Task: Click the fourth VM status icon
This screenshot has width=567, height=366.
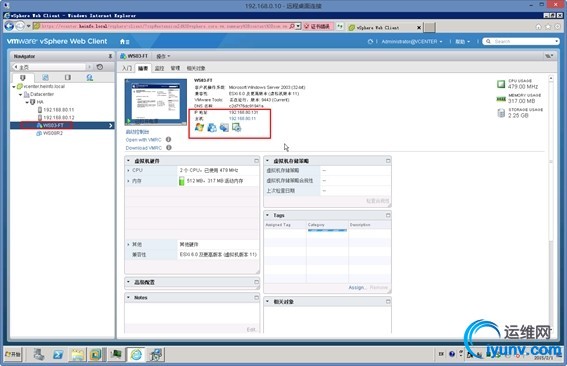Action: click(236, 127)
